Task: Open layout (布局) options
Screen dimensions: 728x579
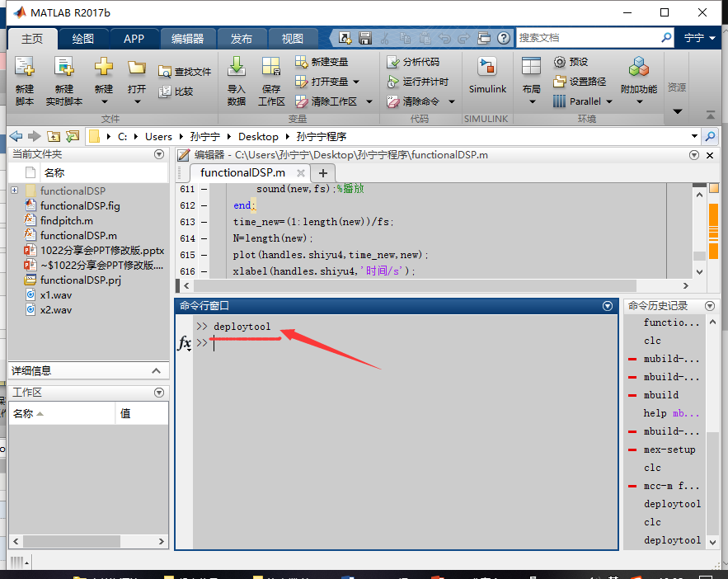Action: point(531,81)
